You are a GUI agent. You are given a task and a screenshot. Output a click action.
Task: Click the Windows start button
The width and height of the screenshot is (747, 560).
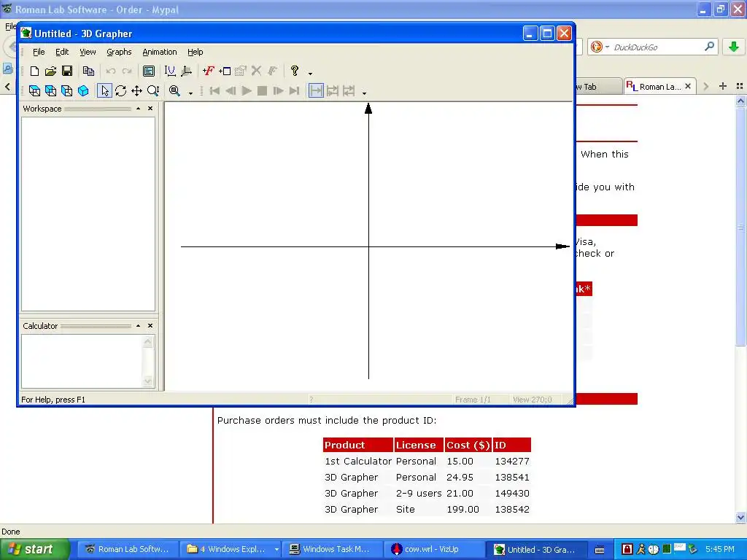tap(34, 549)
